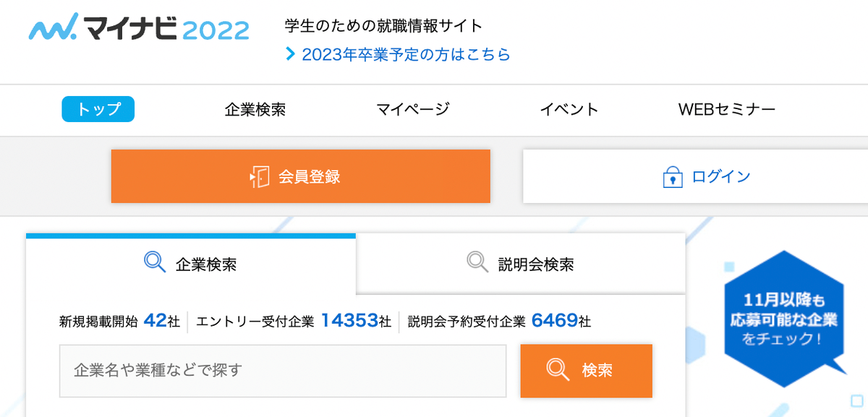Screen dimensions: 868x417
Task: Click the blue chevron before 2023年卒業予定 link
Action: point(290,53)
